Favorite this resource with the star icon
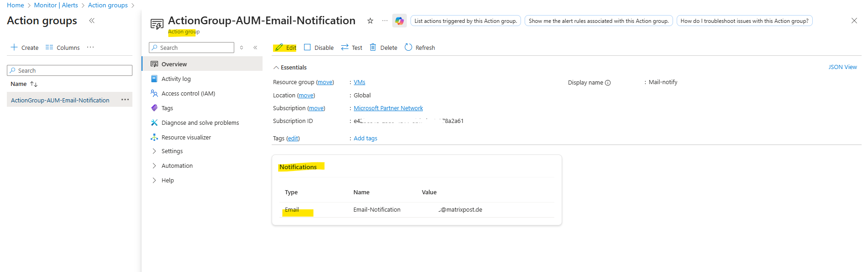The height and width of the screenshot is (272, 868). [370, 21]
